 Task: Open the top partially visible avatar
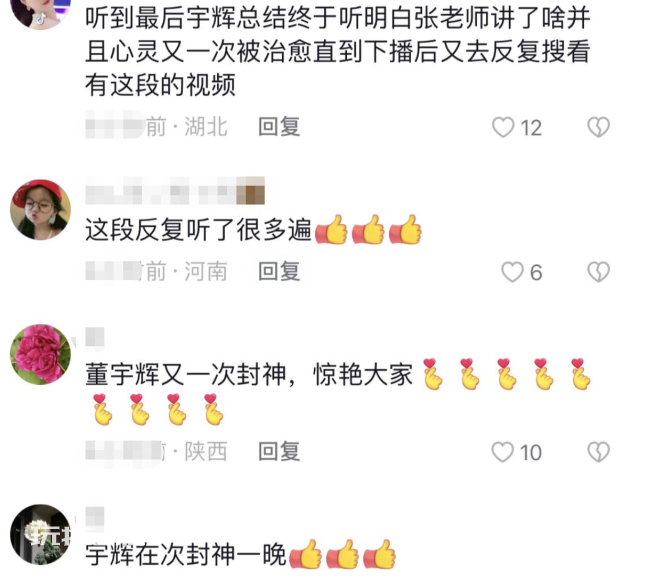pyautogui.click(x=41, y=12)
